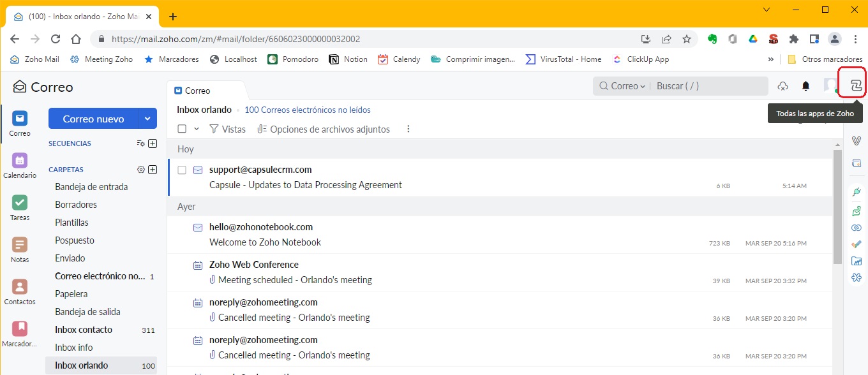The width and height of the screenshot is (868, 375).
Task: Open the Zoho Mail bookmark
Action: click(35, 59)
